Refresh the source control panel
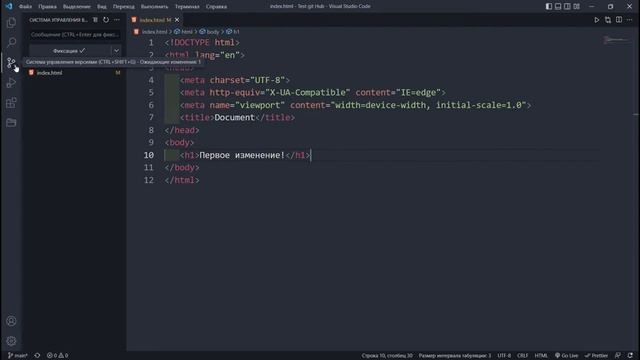 tap(106, 20)
